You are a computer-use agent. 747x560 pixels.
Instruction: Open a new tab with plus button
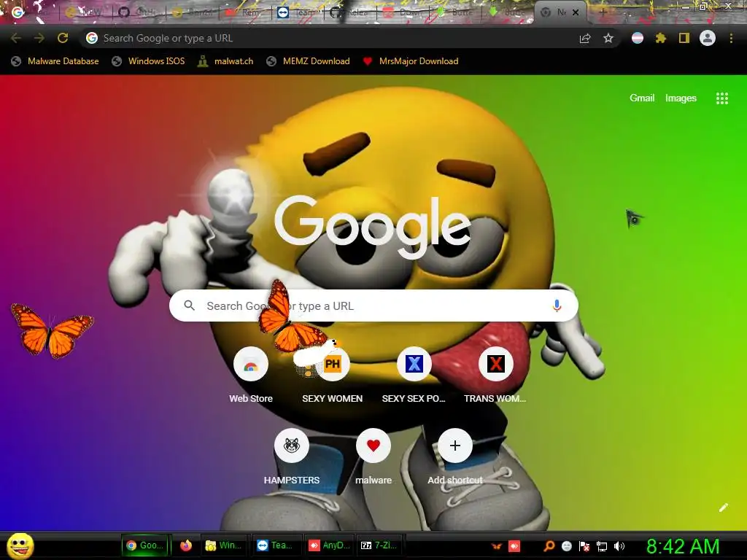[x=602, y=12]
